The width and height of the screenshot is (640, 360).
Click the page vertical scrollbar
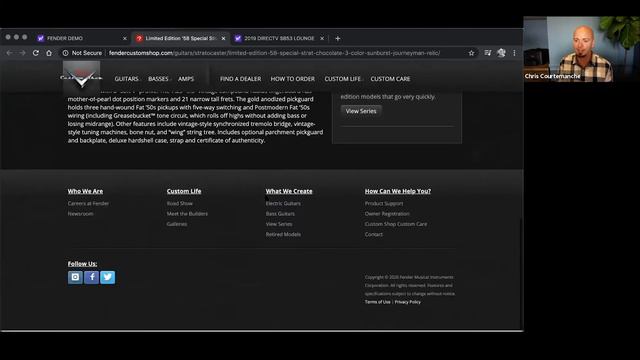tap(521, 273)
